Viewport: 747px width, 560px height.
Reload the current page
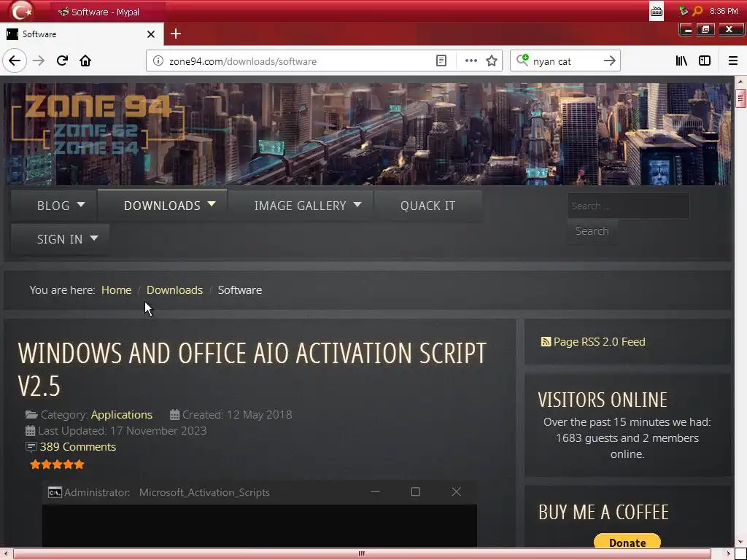point(62,61)
